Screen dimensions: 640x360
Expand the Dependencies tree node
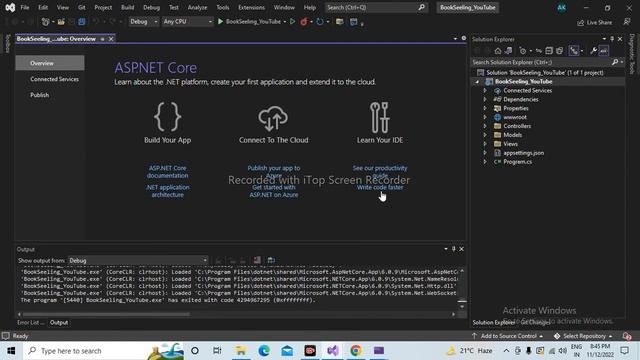click(x=485, y=99)
